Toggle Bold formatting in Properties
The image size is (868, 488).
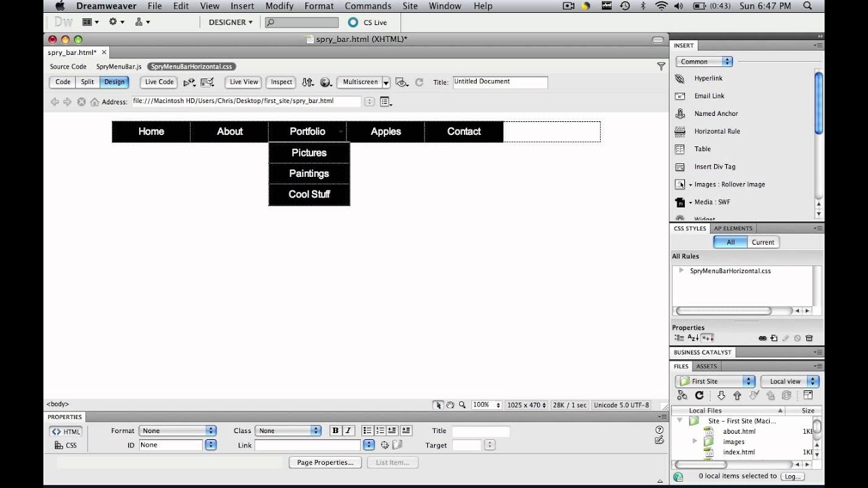click(x=336, y=430)
